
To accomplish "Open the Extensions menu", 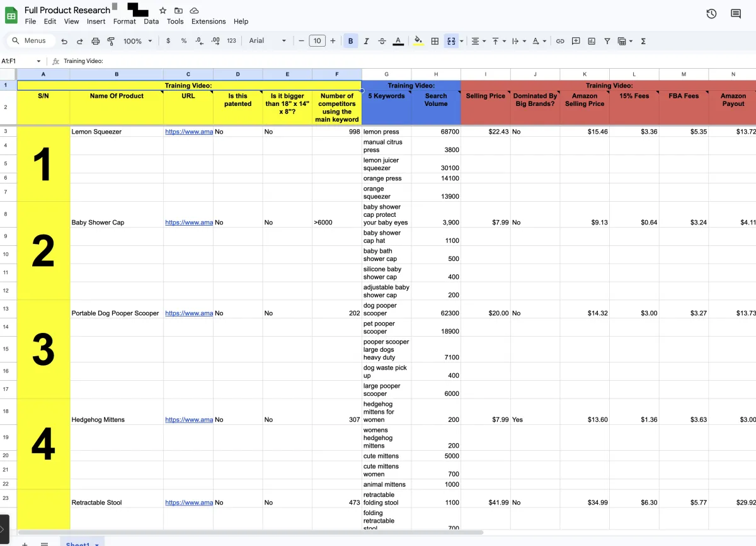I will tap(209, 21).
